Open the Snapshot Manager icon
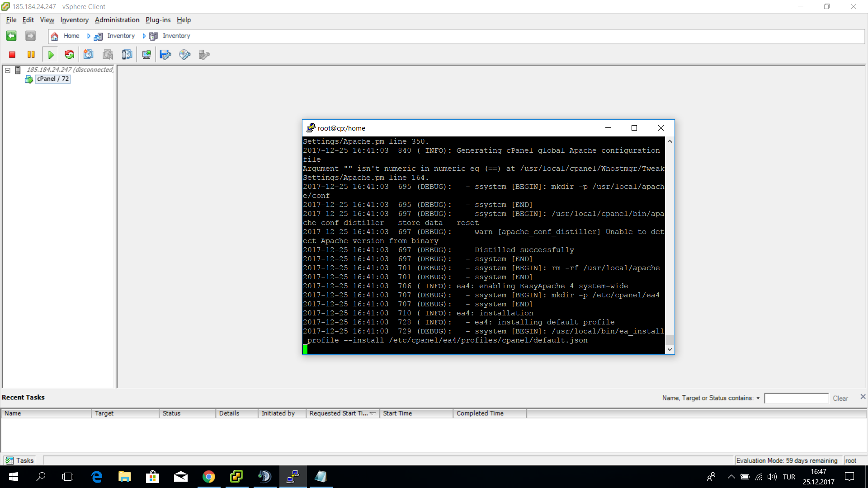 click(x=127, y=55)
